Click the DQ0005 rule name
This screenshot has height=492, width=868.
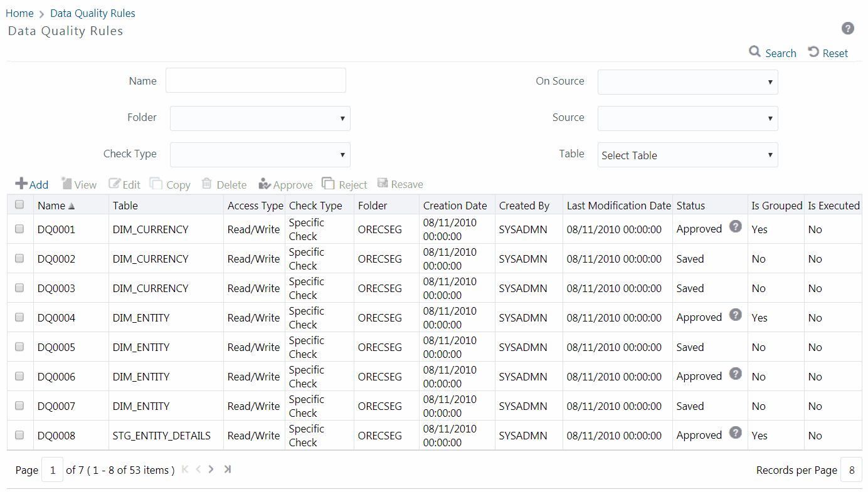click(56, 347)
